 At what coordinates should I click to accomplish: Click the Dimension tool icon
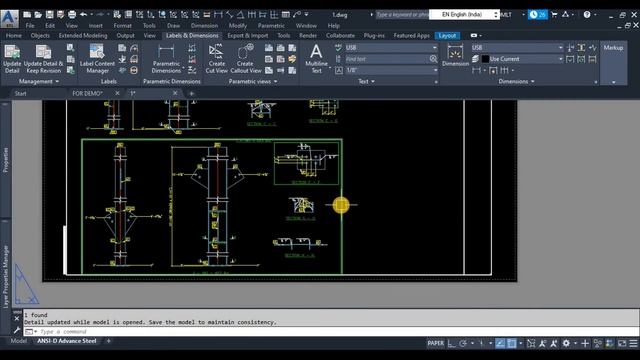455,55
